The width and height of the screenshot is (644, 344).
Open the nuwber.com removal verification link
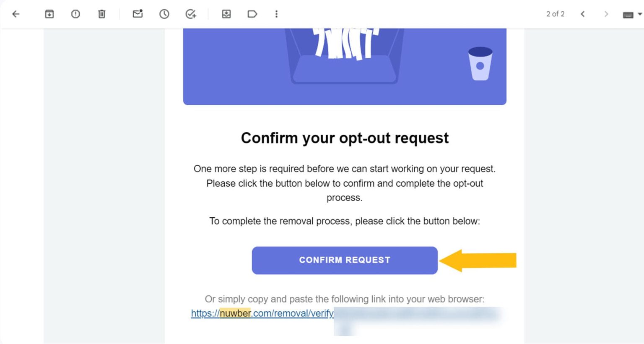pyautogui.click(x=262, y=313)
